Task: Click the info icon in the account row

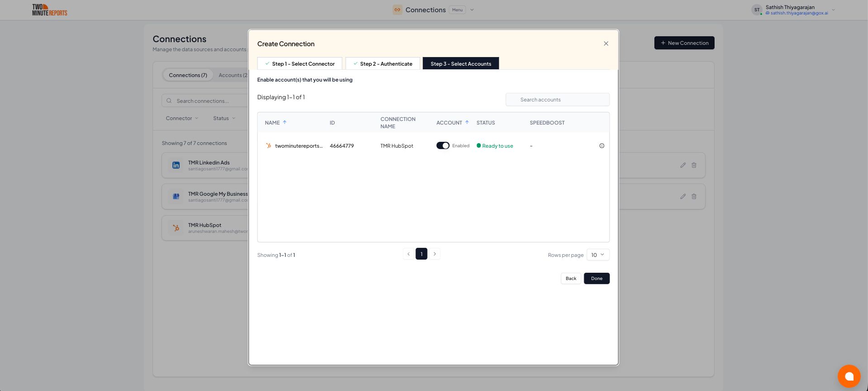Action: 601,146
